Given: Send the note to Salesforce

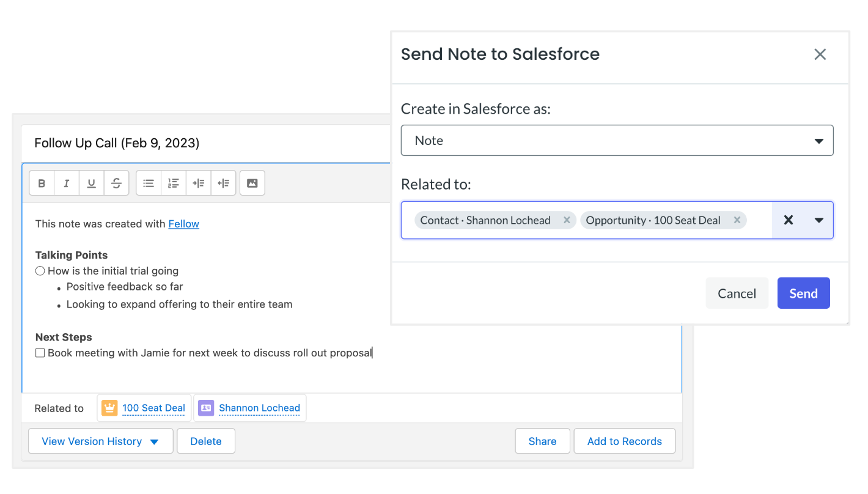Looking at the screenshot, I should pyautogui.click(x=804, y=293).
